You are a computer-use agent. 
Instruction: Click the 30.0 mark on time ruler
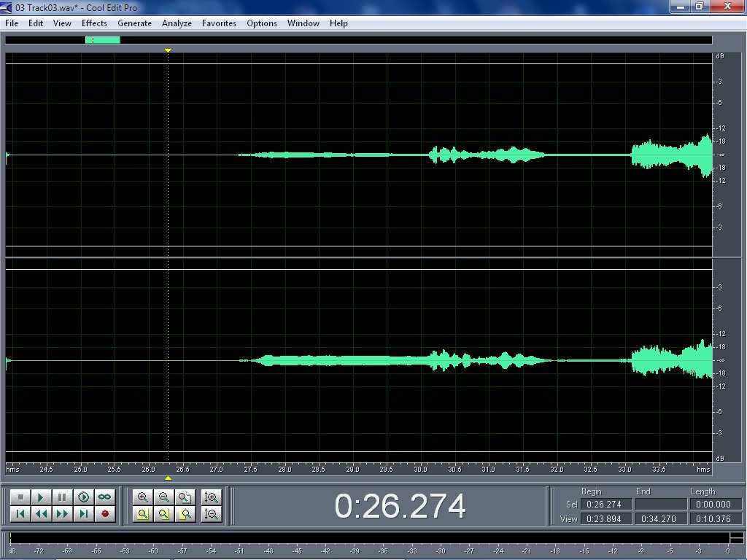coord(421,470)
